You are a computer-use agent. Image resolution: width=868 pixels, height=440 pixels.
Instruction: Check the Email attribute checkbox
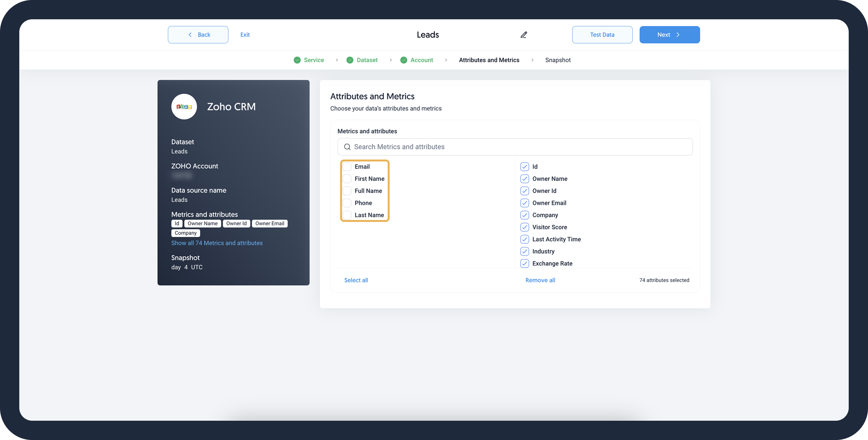point(347,167)
